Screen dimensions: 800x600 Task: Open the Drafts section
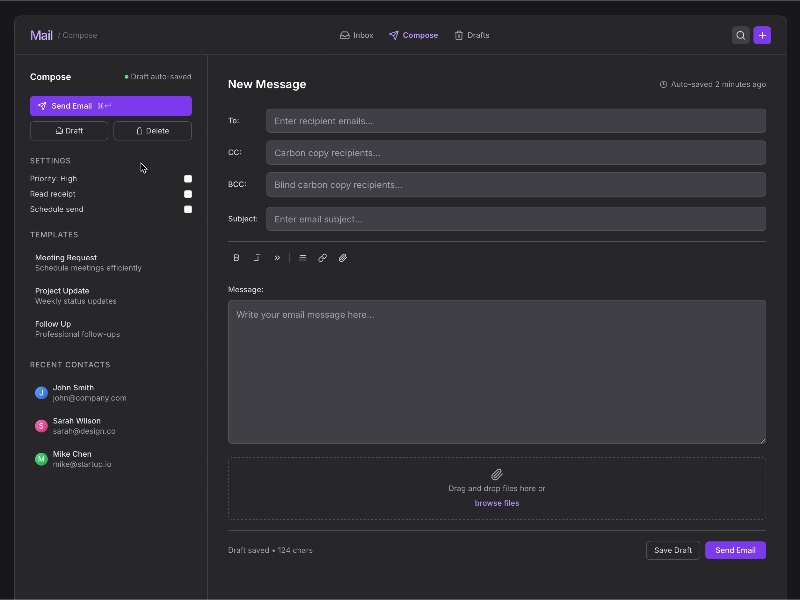click(x=472, y=34)
